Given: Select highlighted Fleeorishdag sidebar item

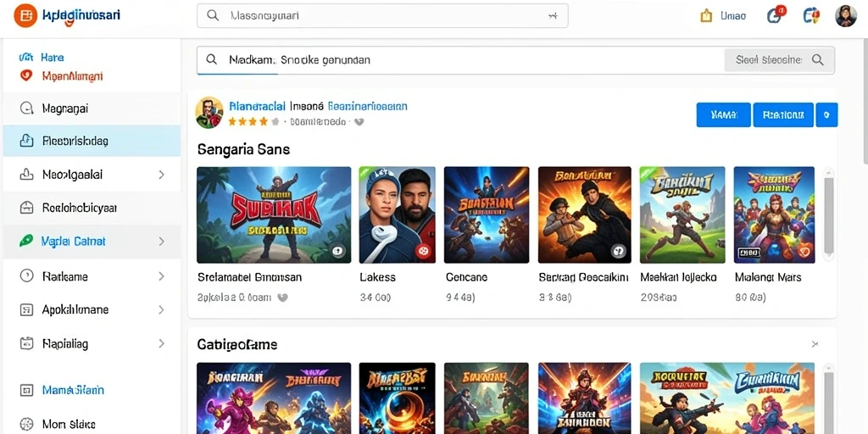Looking at the screenshot, I should (92, 141).
